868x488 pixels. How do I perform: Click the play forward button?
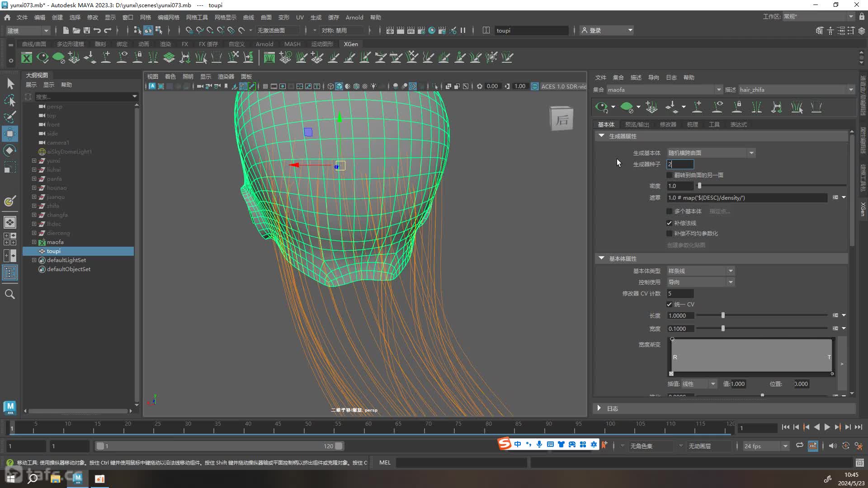tap(827, 427)
